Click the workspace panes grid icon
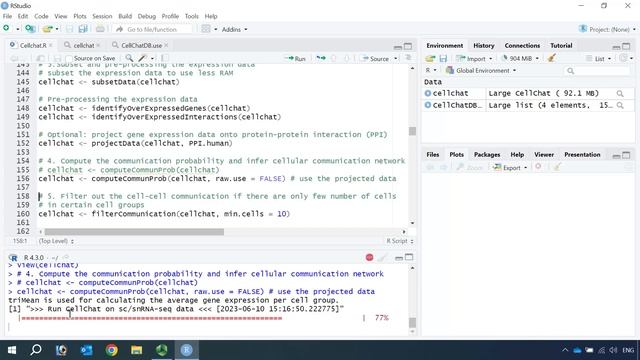640x360 pixels. (206, 29)
